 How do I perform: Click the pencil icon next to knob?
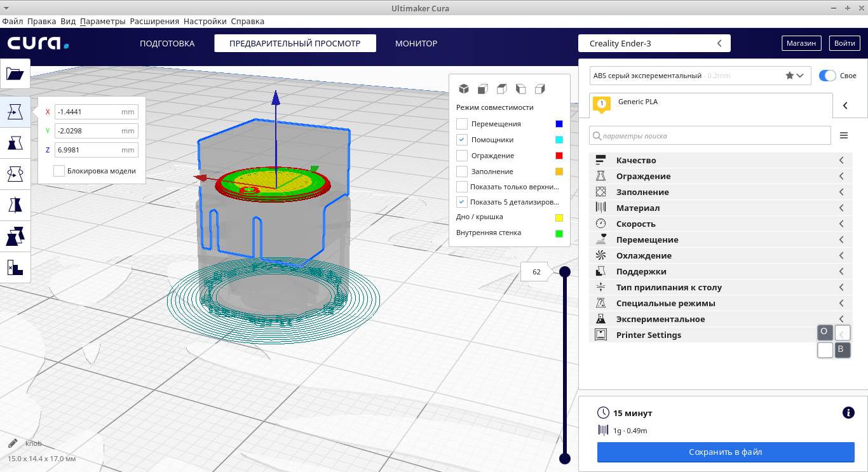coord(13,443)
